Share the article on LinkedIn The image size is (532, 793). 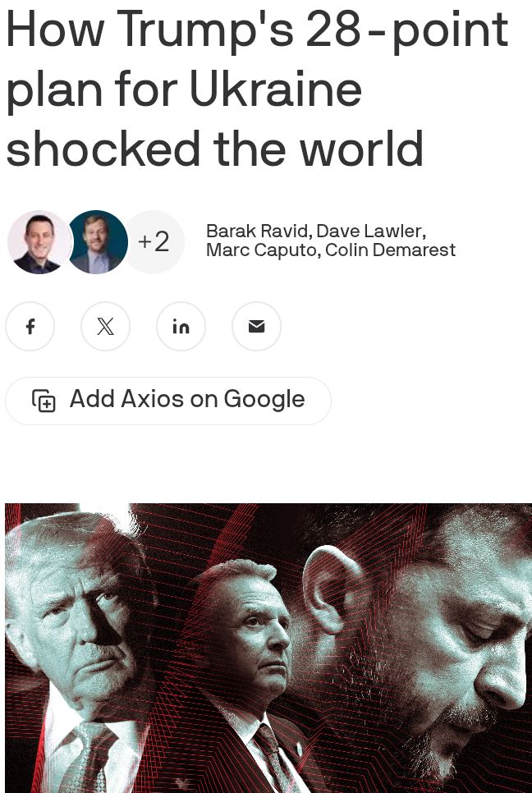point(181,326)
